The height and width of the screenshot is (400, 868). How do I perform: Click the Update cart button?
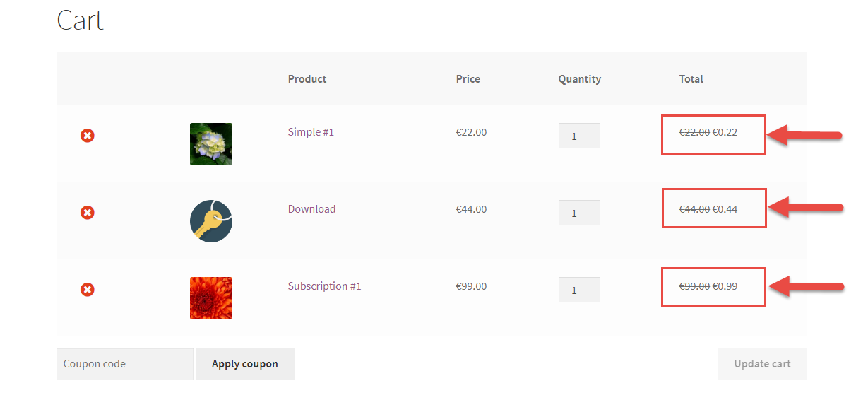click(762, 364)
